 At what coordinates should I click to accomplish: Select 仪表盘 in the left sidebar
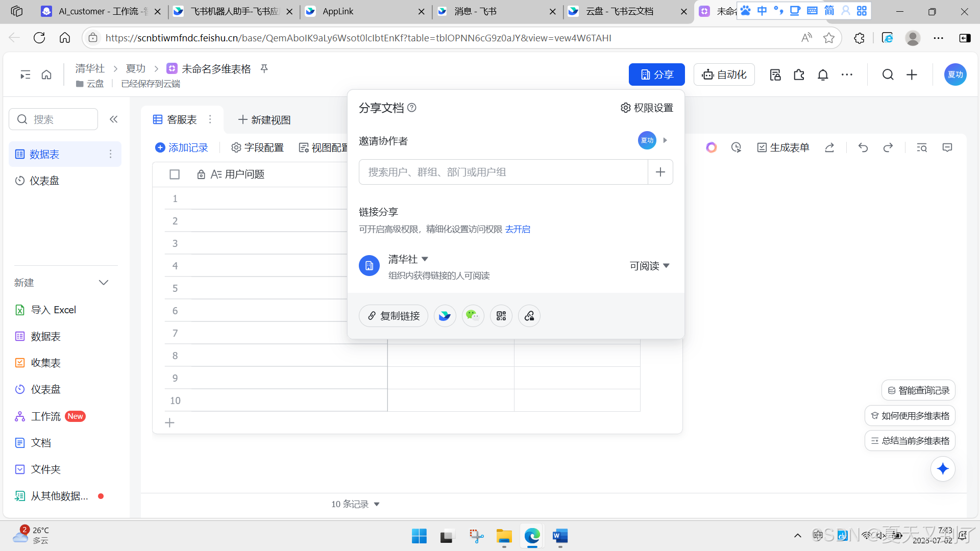coord(44,181)
